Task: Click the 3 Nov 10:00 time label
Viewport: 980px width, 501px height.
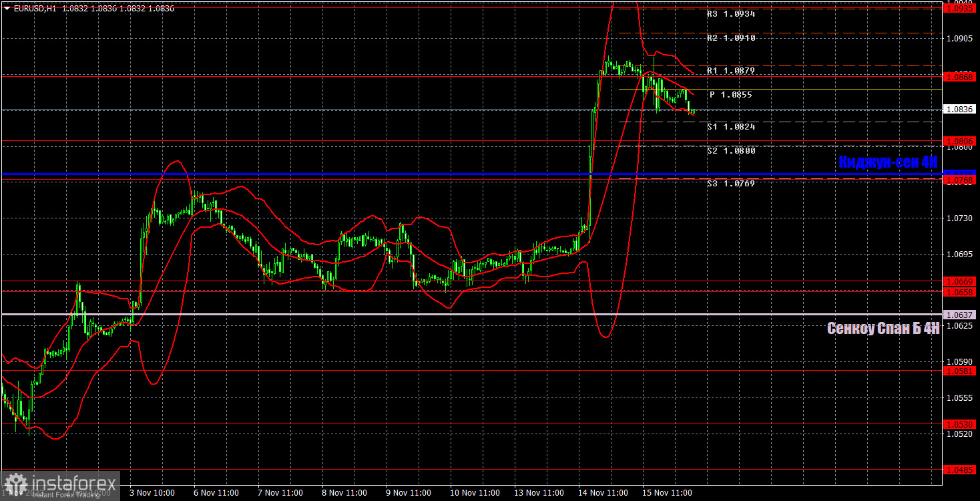Action: point(152,493)
